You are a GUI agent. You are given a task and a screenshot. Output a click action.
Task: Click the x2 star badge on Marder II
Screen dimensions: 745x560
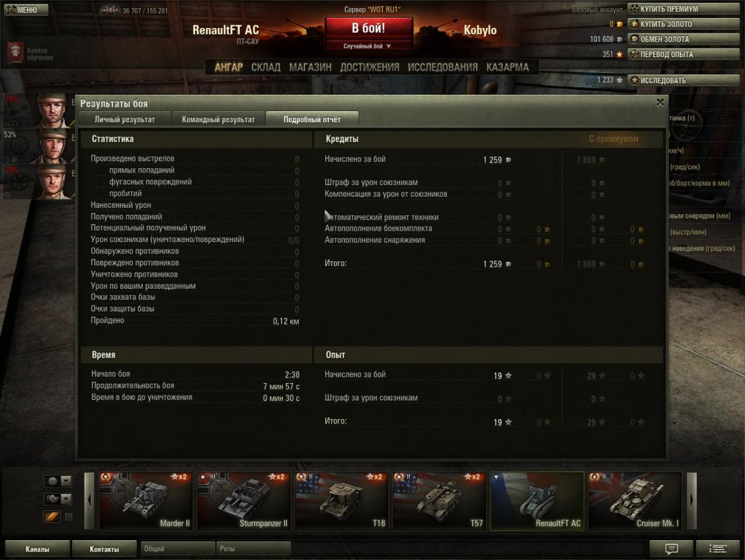[x=178, y=477]
